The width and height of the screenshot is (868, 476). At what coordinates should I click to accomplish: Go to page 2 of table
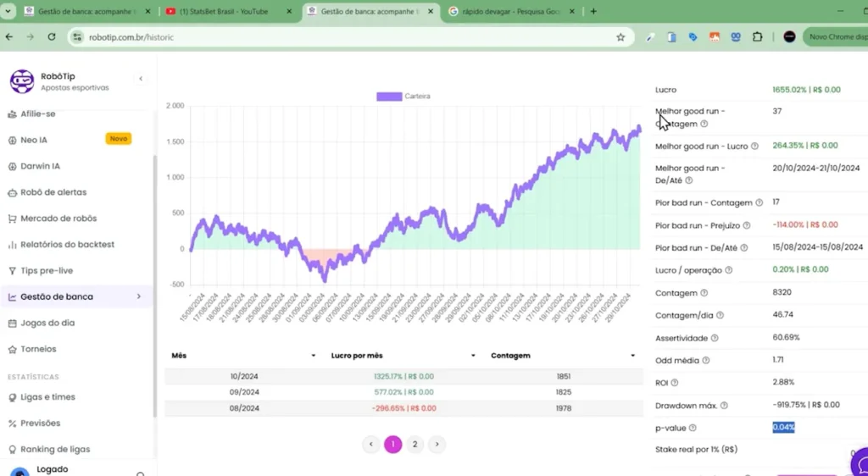(415, 444)
